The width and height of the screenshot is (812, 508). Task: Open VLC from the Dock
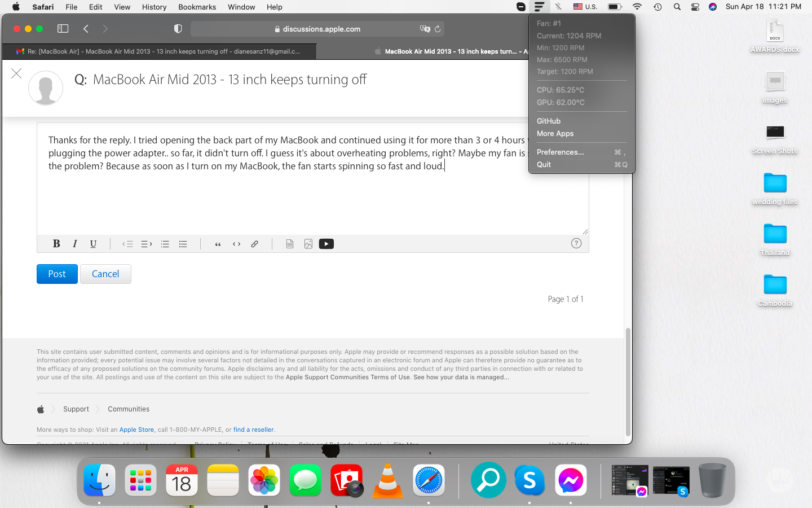[388, 481]
